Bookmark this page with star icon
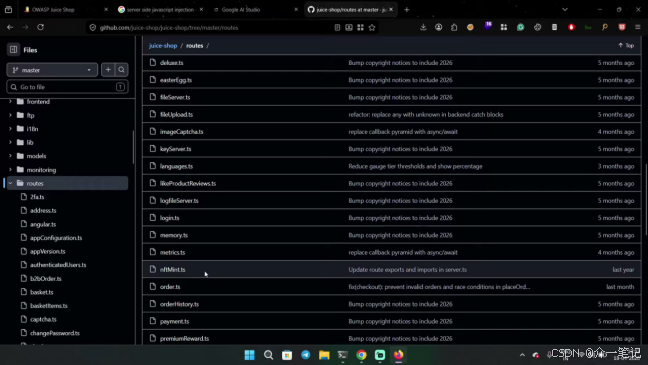The width and height of the screenshot is (648, 365). click(x=372, y=28)
